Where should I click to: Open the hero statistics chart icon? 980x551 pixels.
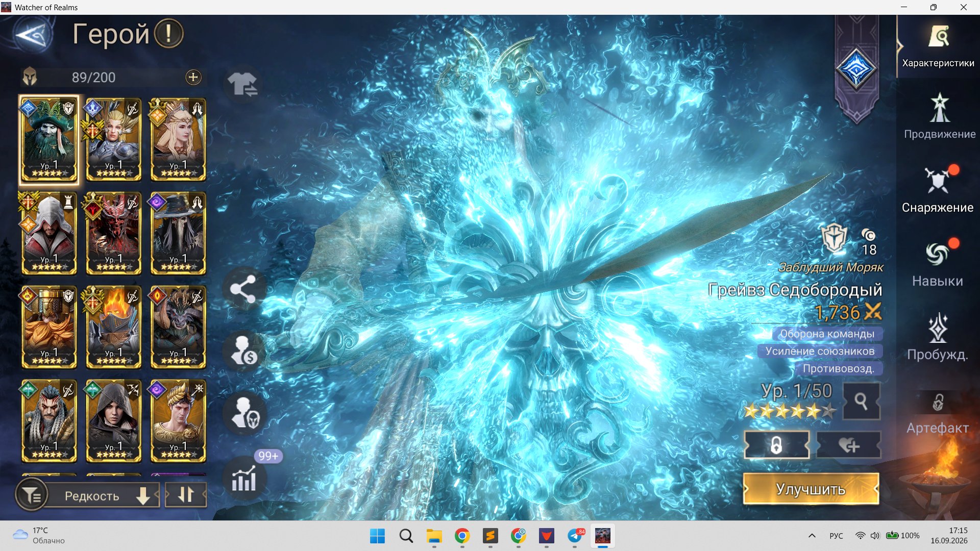(244, 478)
